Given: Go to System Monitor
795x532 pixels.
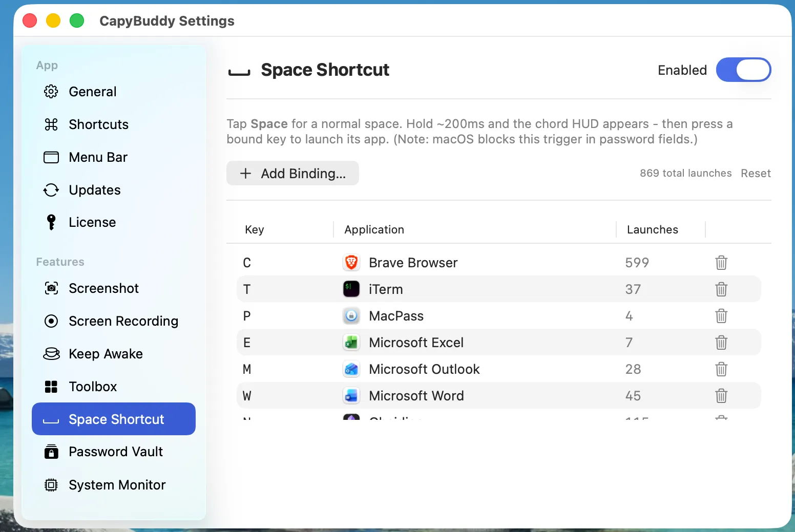Looking at the screenshot, I should click(114, 485).
